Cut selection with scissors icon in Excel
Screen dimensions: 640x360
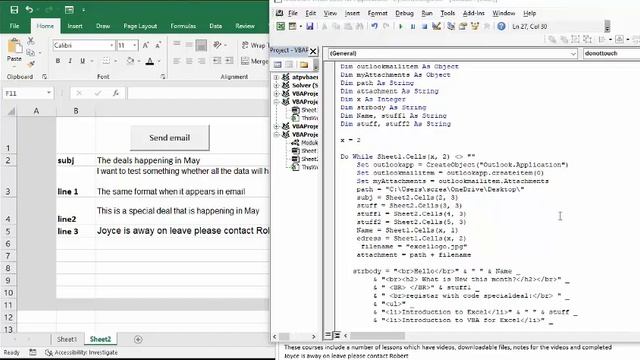coord(31,41)
